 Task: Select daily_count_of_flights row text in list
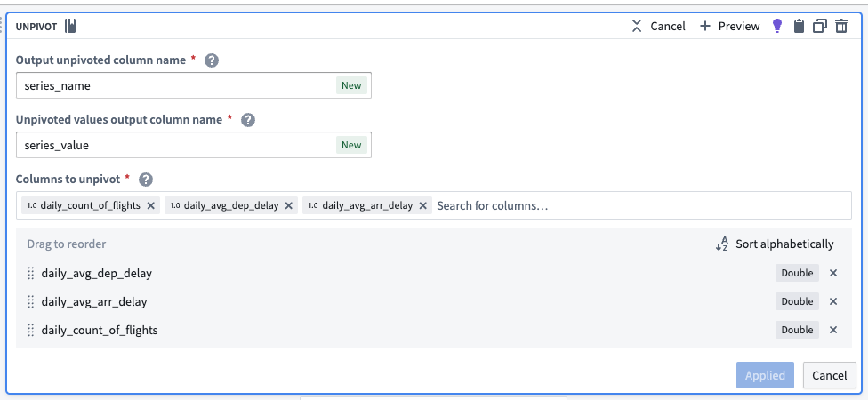click(99, 331)
